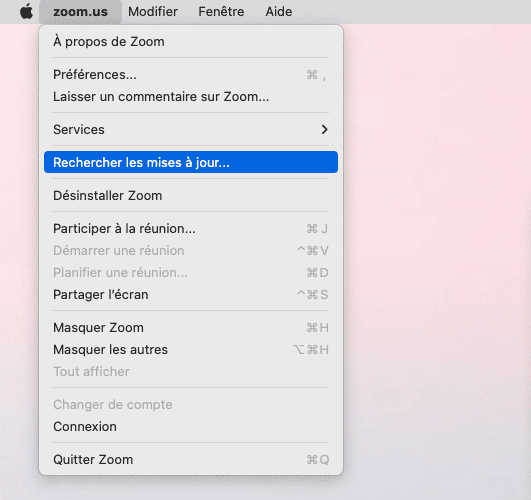
Task: Open the Modifier menu
Action: pyautogui.click(x=153, y=12)
